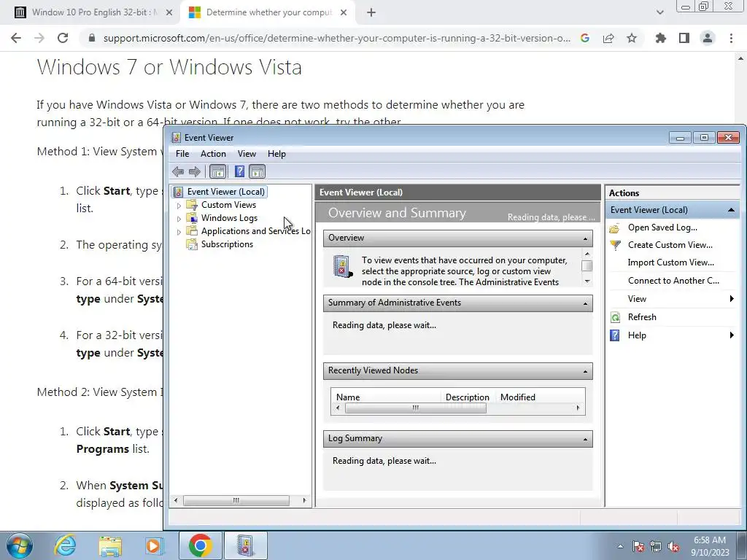Click Help in the Actions pane

click(x=636, y=335)
